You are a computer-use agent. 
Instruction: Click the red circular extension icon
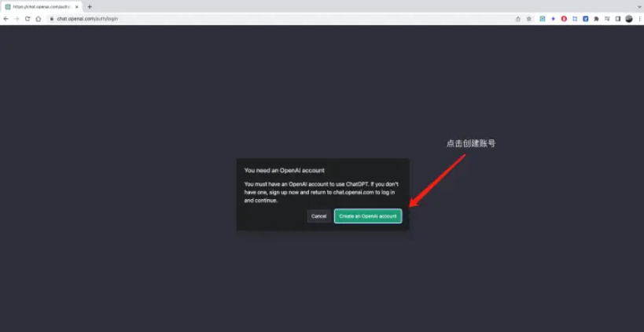pos(564,19)
